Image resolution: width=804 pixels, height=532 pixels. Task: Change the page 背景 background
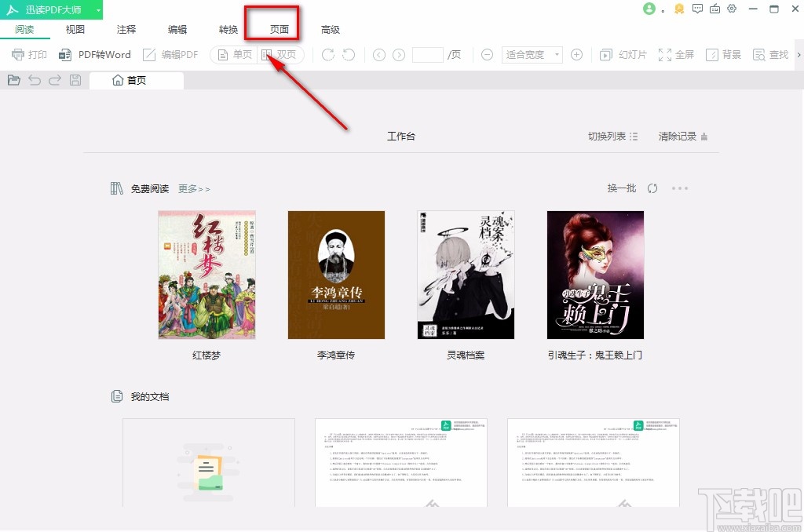pos(722,54)
